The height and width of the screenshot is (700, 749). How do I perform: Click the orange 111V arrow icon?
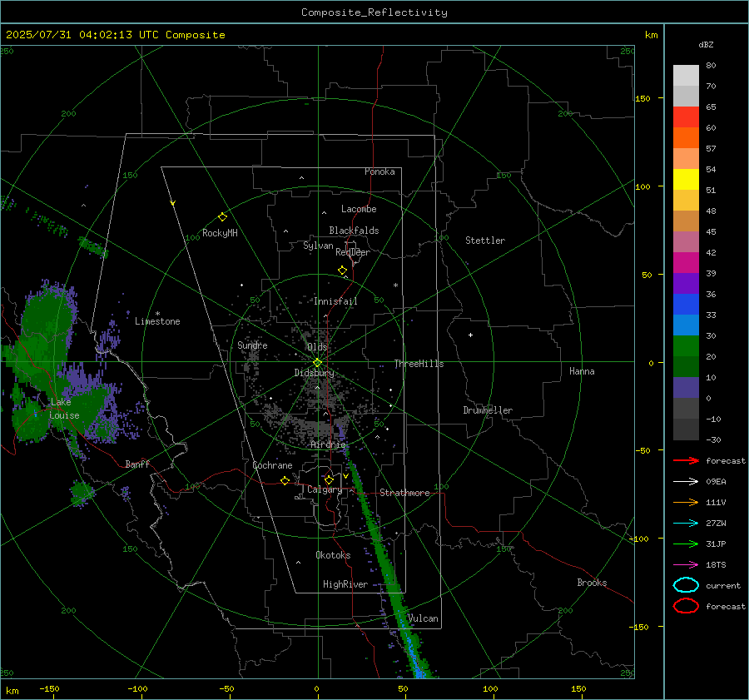(686, 502)
